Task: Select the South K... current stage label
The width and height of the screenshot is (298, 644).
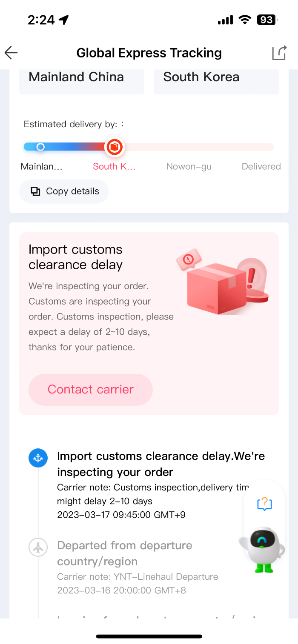Action: click(x=114, y=166)
